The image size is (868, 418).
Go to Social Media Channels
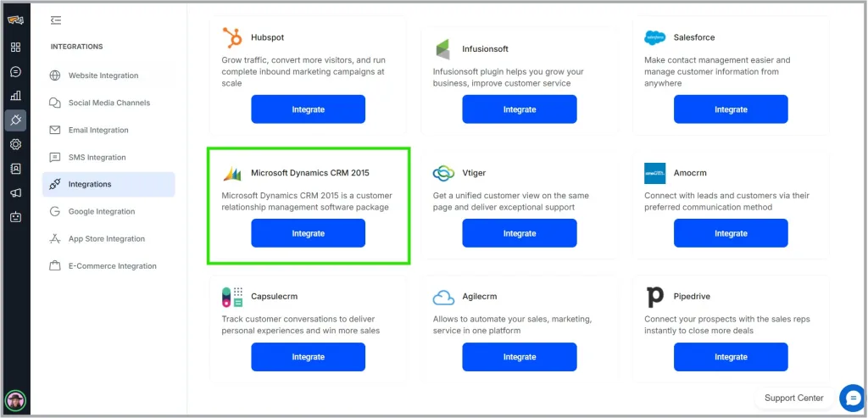point(108,103)
